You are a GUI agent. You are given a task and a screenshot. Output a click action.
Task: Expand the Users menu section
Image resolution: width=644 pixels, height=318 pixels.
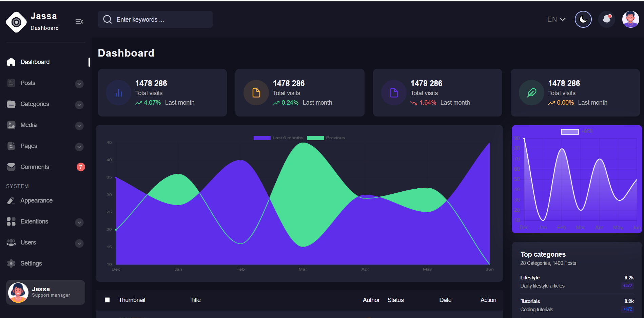[x=79, y=243]
